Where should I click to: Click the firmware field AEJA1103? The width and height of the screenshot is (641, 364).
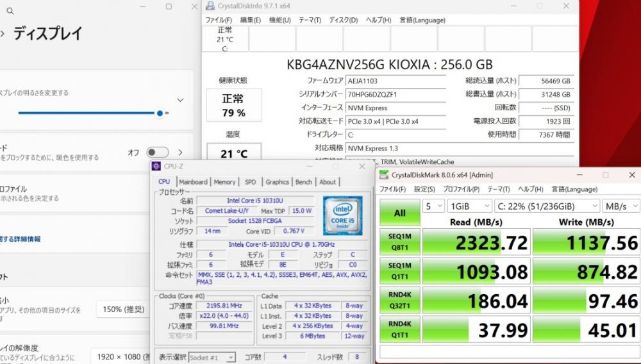[395, 81]
